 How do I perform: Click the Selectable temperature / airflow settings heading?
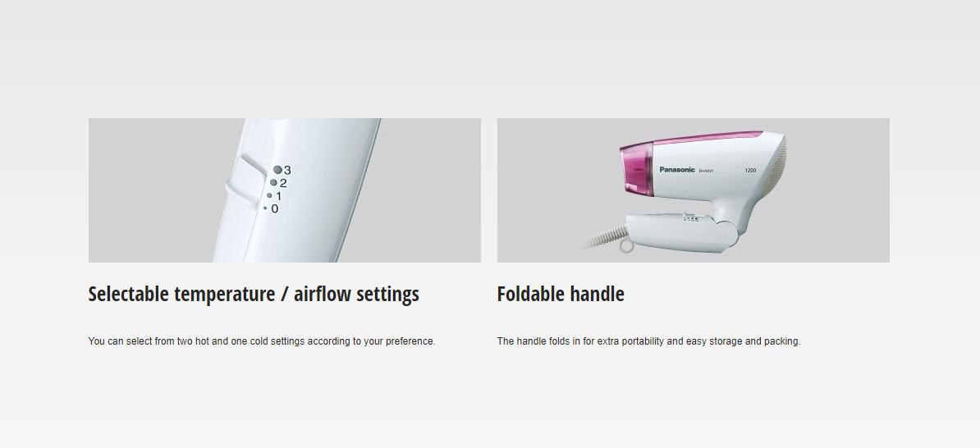[254, 295]
